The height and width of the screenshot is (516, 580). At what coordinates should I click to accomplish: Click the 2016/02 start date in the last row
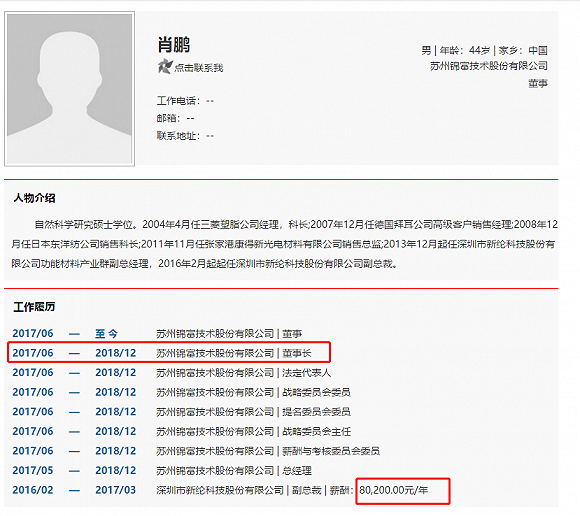(x=33, y=490)
